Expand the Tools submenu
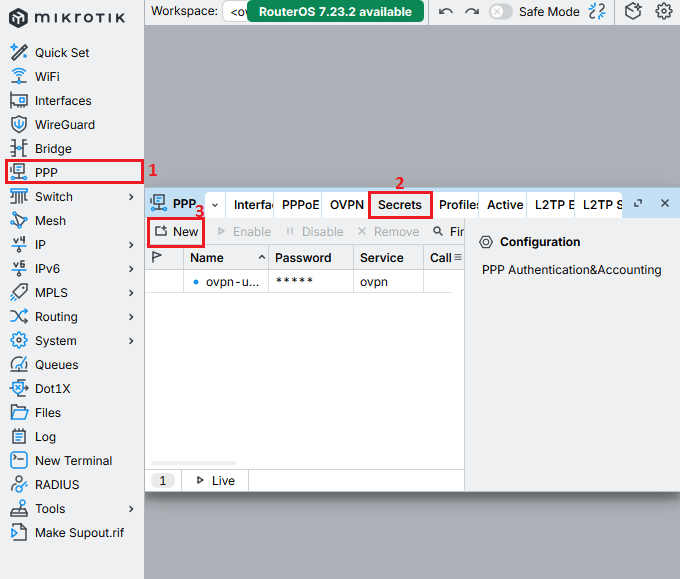Screen dimensions: 680x579 tap(131, 509)
